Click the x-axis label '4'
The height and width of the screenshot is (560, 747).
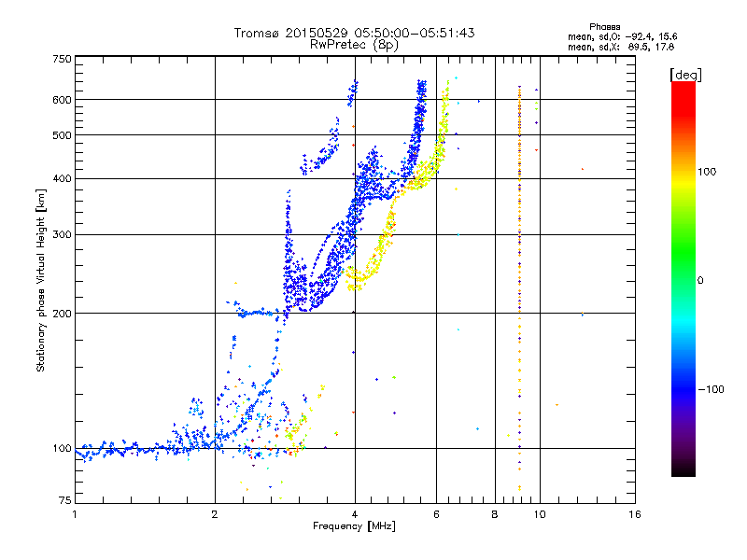coord(355,514)
